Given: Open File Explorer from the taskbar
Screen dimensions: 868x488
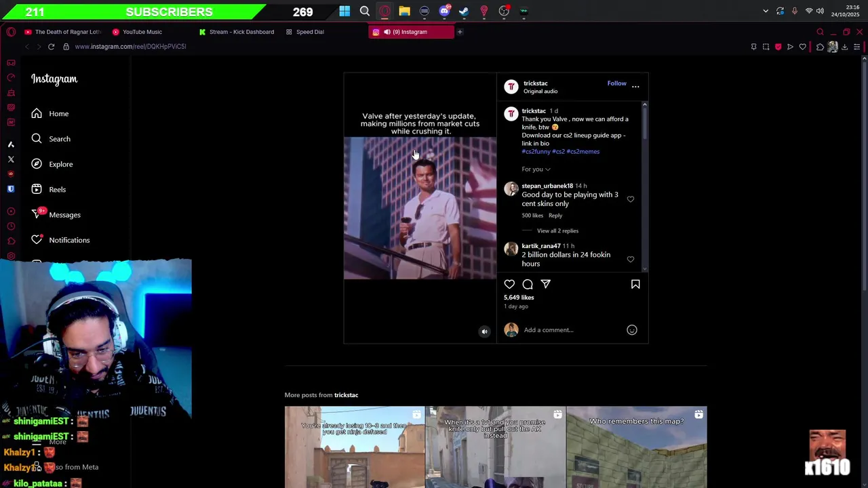Looking at the screenshot, I should tap(404, 11).
